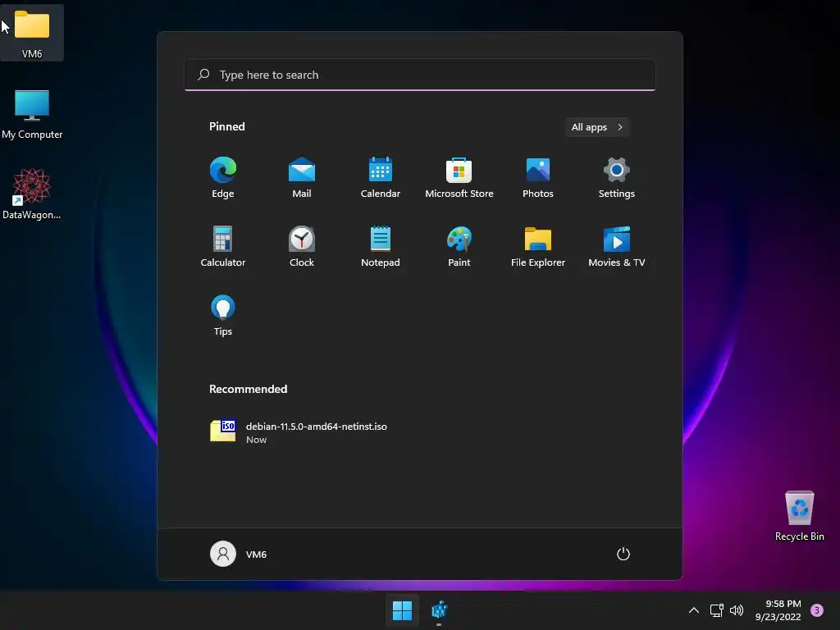Image resolution: width=840 pixels, height=630 pixels.
Task: Open the volume tray icon
Action: 737,610
